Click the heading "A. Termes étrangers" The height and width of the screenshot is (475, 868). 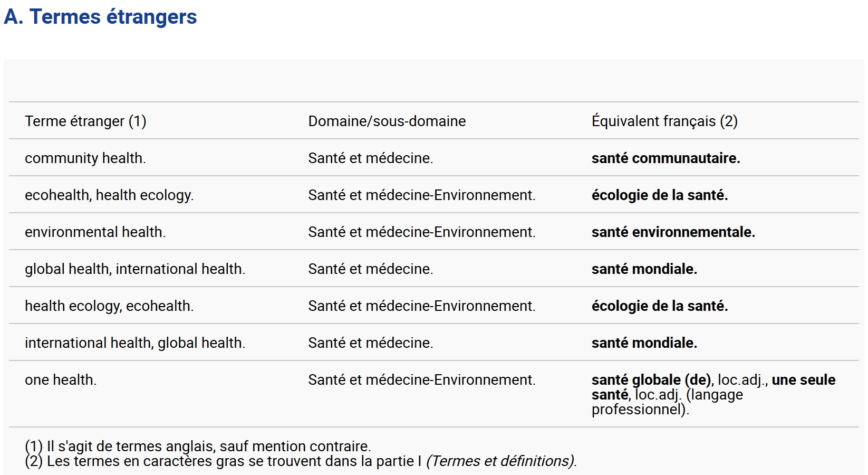pyautogui.click(x=100, y=17)
